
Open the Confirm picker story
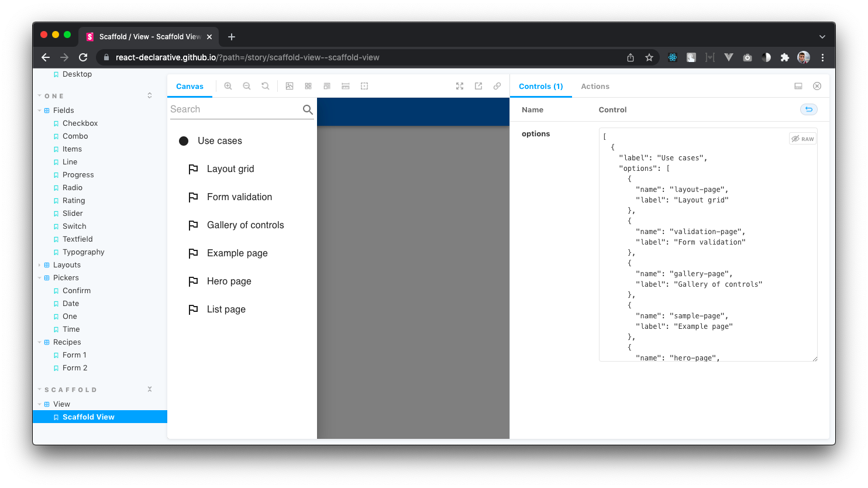(x=77, y=291)
